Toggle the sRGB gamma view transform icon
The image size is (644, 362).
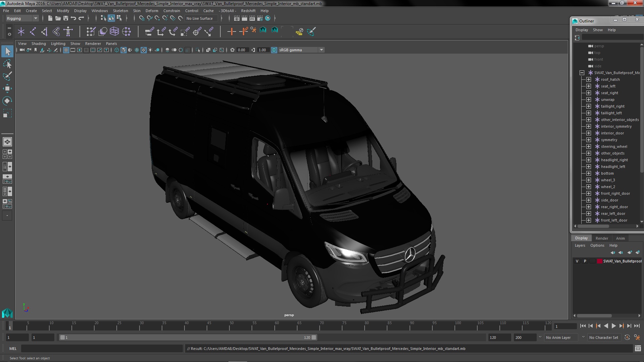pyautogui.click(x=274, y=50)
